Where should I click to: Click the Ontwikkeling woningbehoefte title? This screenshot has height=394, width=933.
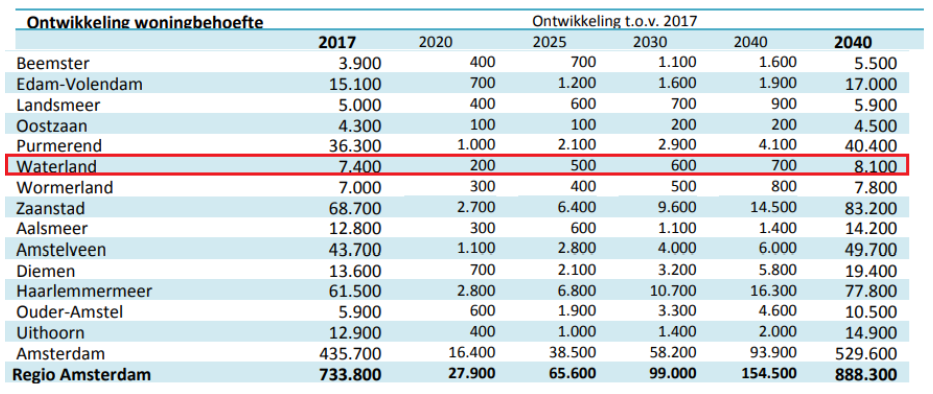[x=145, y=23]
